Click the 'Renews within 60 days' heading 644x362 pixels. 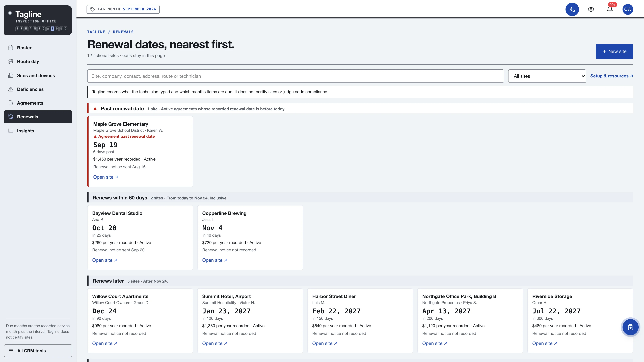120,198
